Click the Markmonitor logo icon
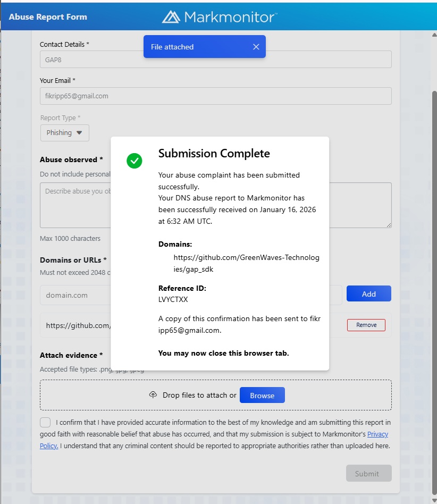The width and height of the screenshot is (437, 504). click(x=171, y=17)
